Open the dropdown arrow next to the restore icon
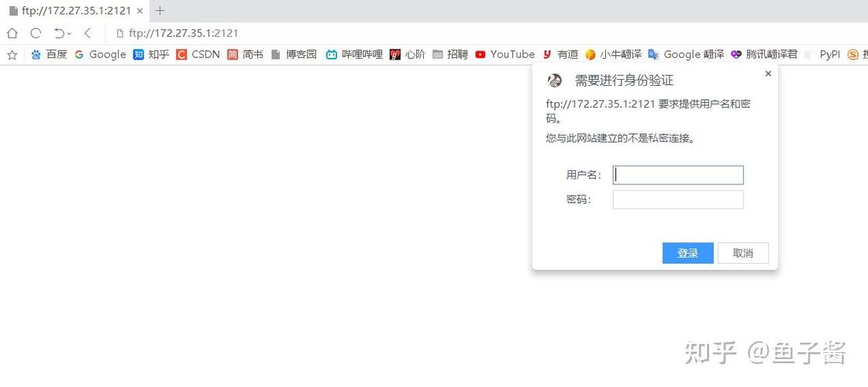Viewport: 868px width, 387px height. pos(69,34)
